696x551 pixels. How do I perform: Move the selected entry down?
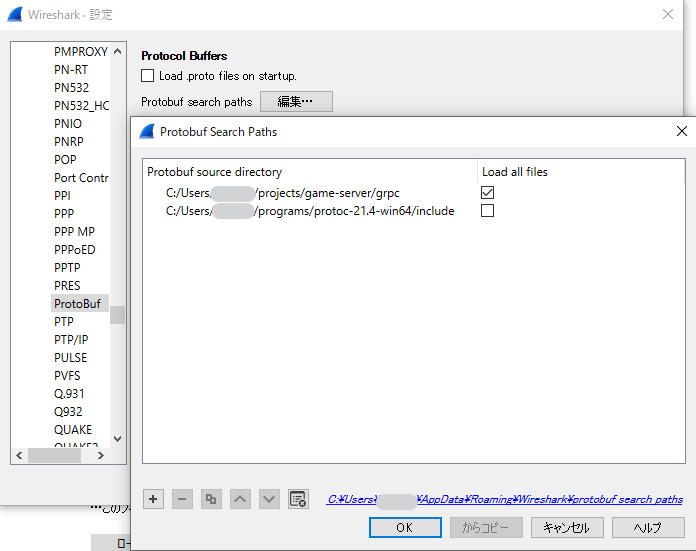coord(269,499)
